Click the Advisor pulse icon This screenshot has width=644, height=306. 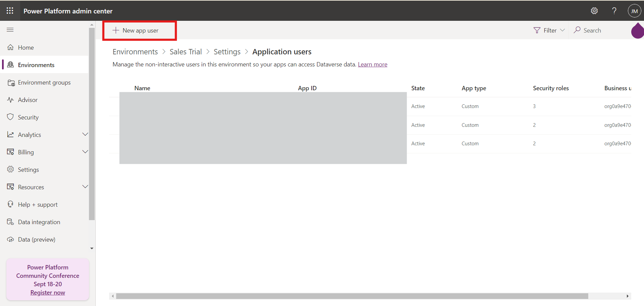point(11,100)
